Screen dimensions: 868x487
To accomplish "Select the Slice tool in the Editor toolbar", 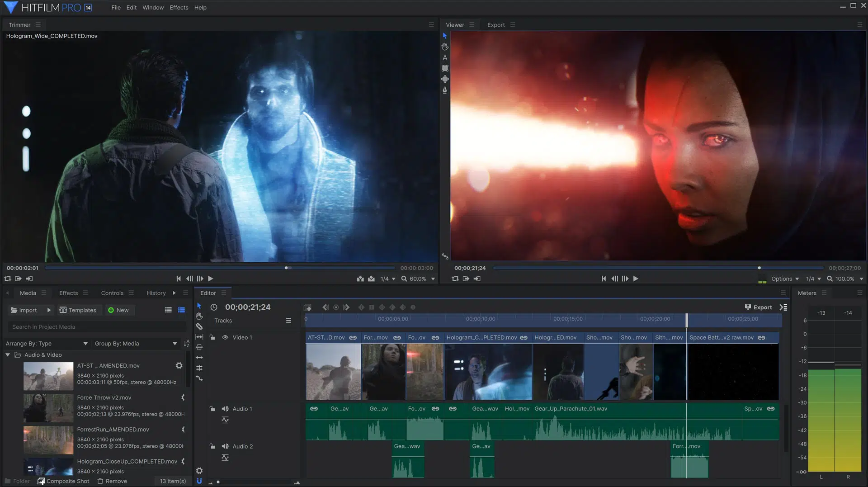I will (x=199, y=326).
